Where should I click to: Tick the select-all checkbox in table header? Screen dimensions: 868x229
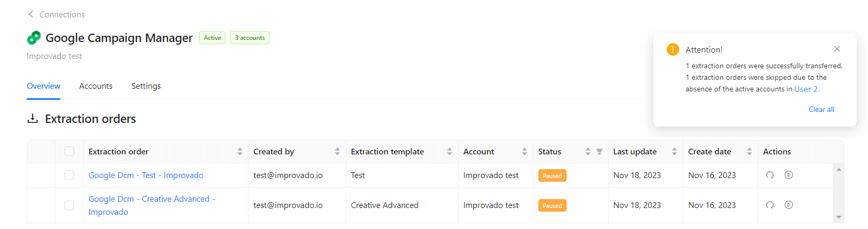[69, 151]
